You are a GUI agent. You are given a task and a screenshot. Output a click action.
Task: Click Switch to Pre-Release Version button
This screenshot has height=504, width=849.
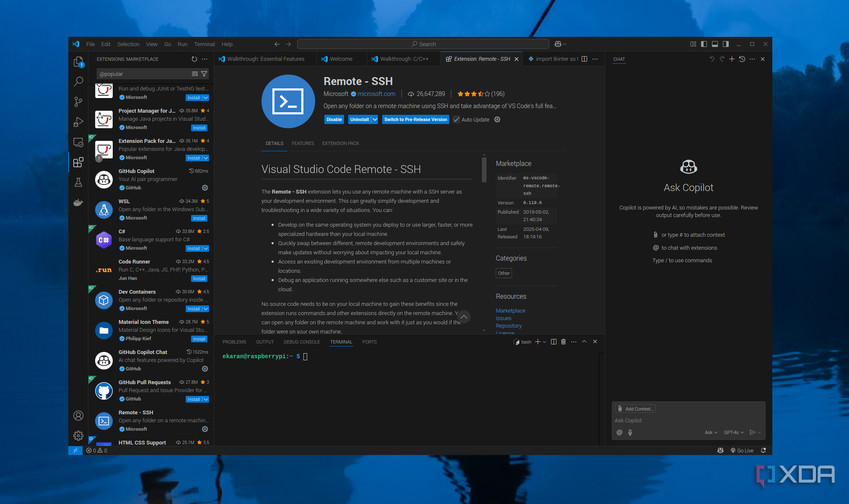click(x=415, y=119)
